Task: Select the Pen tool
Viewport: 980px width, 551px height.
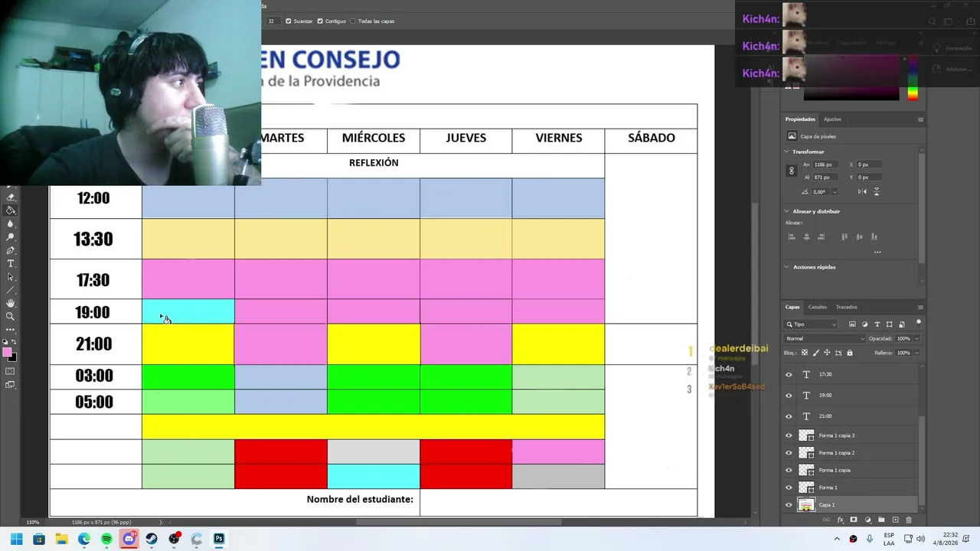Action: tap(11, 250)
